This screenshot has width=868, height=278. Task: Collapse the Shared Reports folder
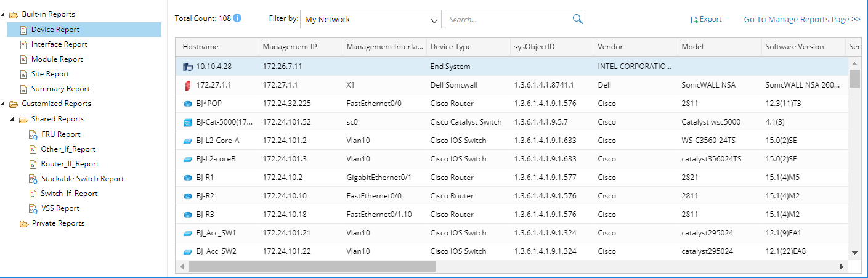coord(14,119)
